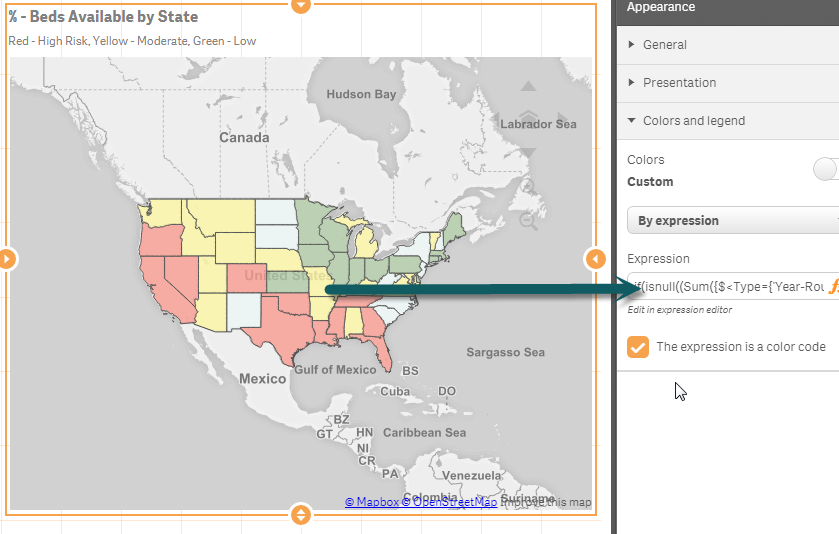Click 'Edit in expression editor' link
The width and height of the screenshot is (839, 534).
(x=680, y=310)
